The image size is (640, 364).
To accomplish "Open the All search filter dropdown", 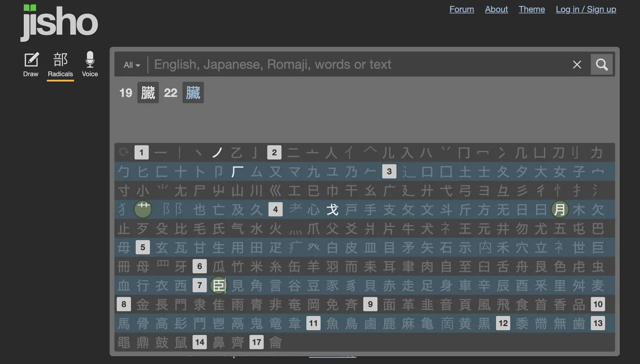I will (x=132, y=65).
